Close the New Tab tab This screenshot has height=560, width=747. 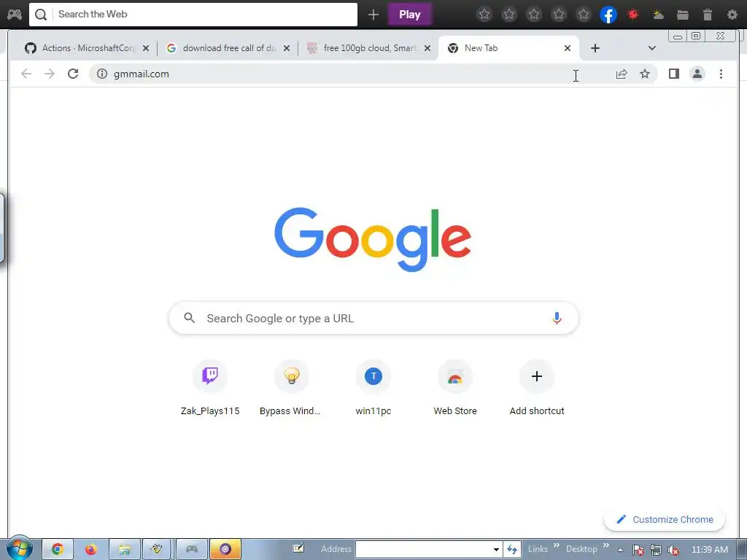click(x=568, y=48)
